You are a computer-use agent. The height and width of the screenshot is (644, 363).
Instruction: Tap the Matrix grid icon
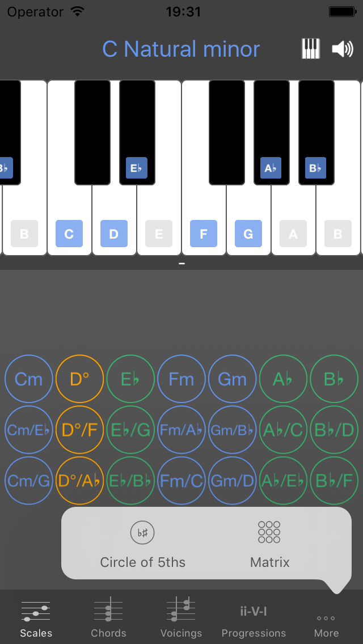click(x=268, y=531)
